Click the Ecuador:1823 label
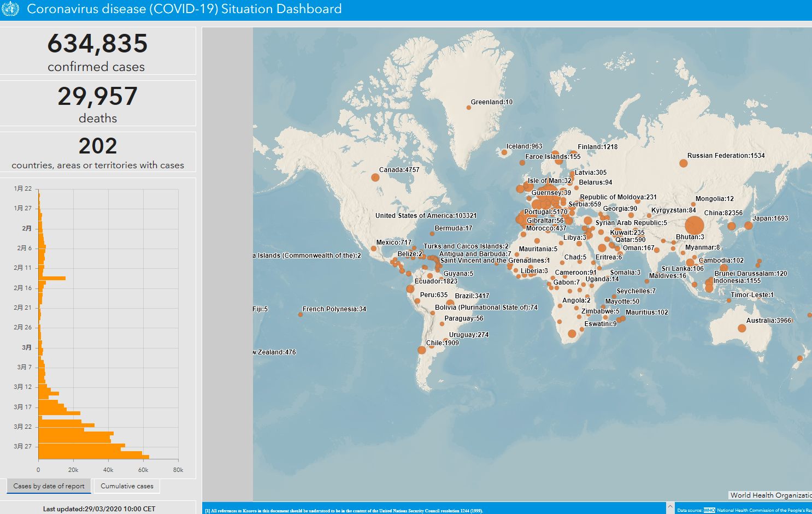The height and width of the screenshot is (514, 812). (436, 281)
